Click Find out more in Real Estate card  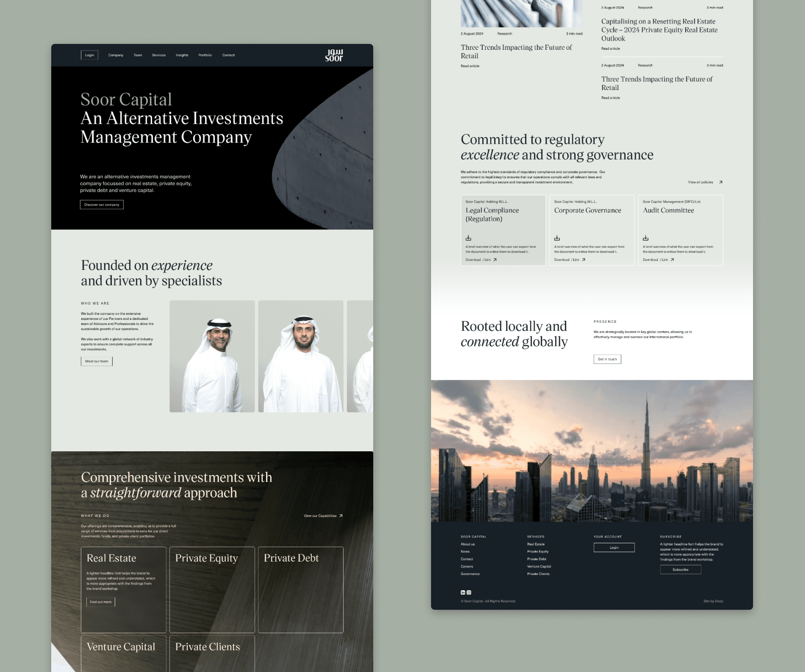(100, 602)
